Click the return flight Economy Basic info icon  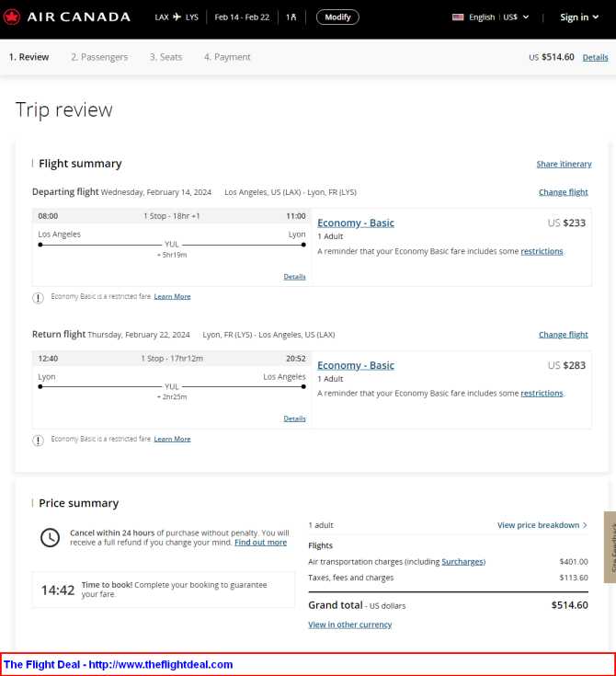(38, 440)
